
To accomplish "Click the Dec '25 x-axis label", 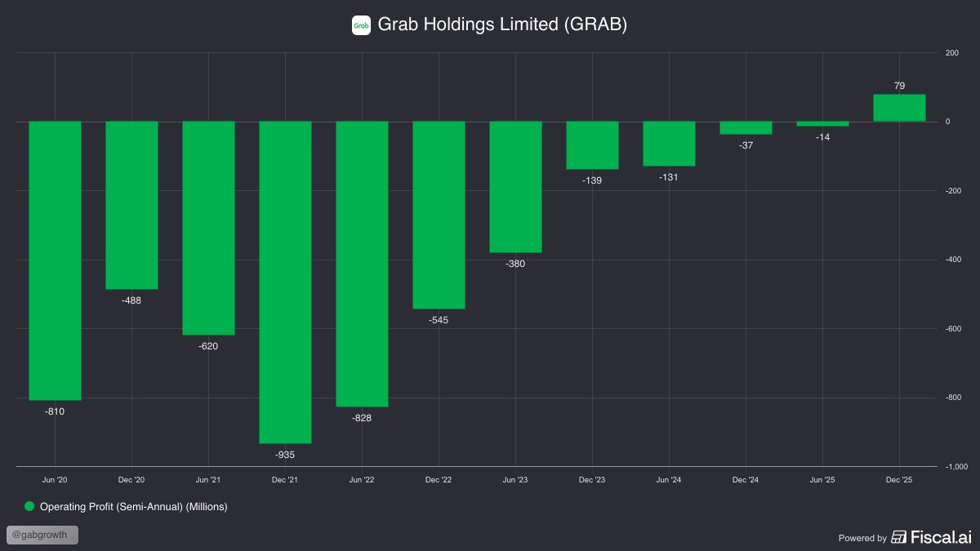I will 899,480.
